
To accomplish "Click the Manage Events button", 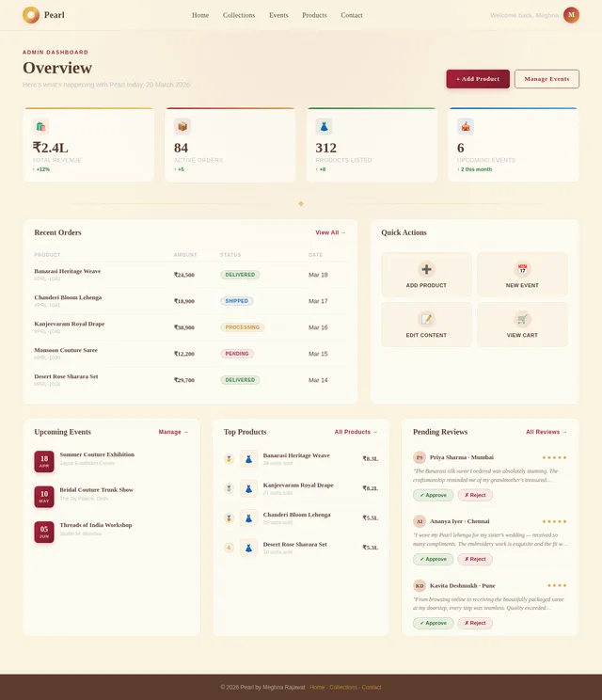I will (x=547, y=79).
